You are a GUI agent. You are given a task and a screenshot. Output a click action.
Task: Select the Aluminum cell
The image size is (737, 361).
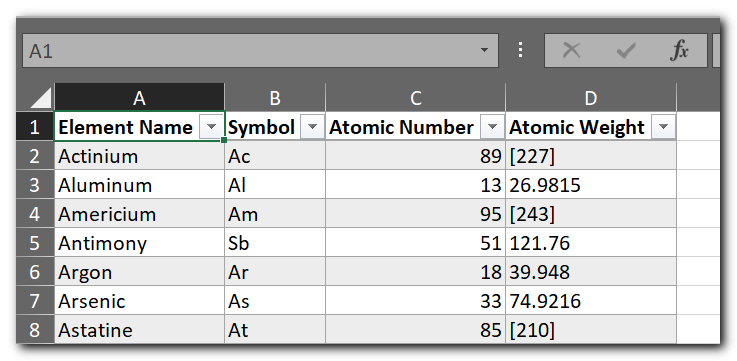(140, 185)
